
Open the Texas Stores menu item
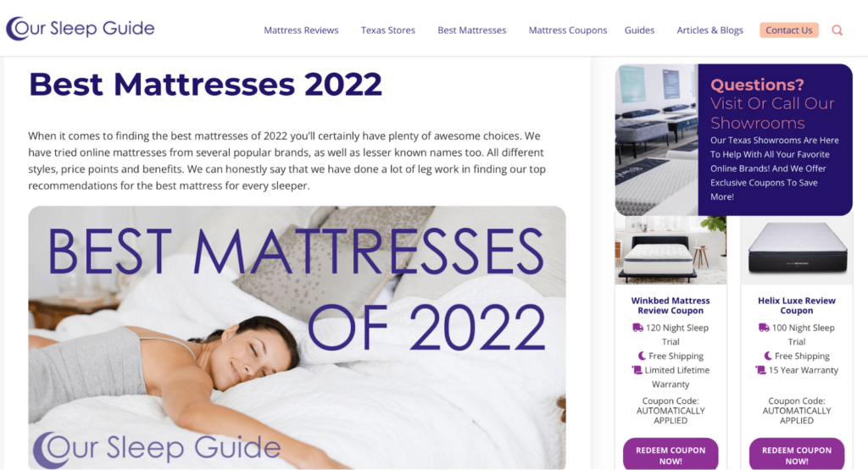click(388, 30)
